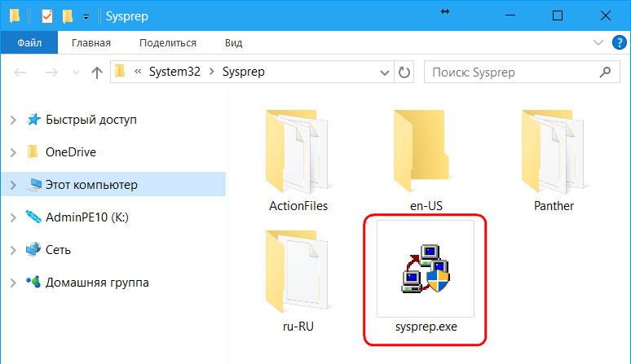The height and width of the screenshot is (364, 631).
Task: Expand the Домашняя группа tree node
Action: coord(13,283)
